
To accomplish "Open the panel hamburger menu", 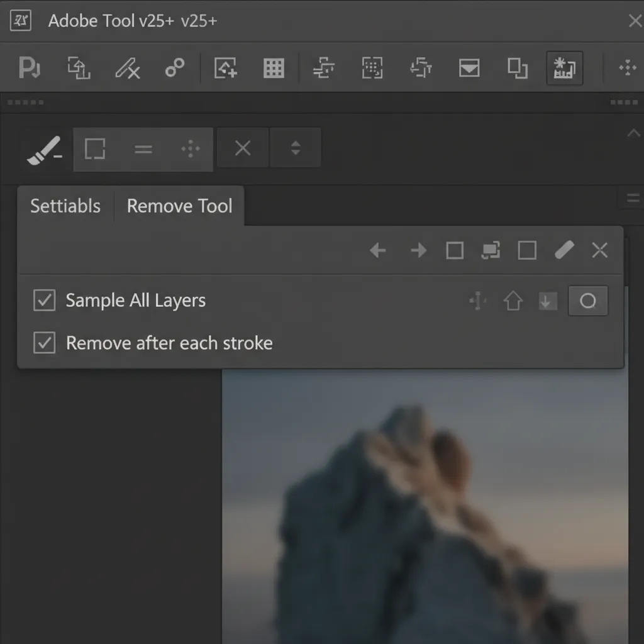I will 633,198.
